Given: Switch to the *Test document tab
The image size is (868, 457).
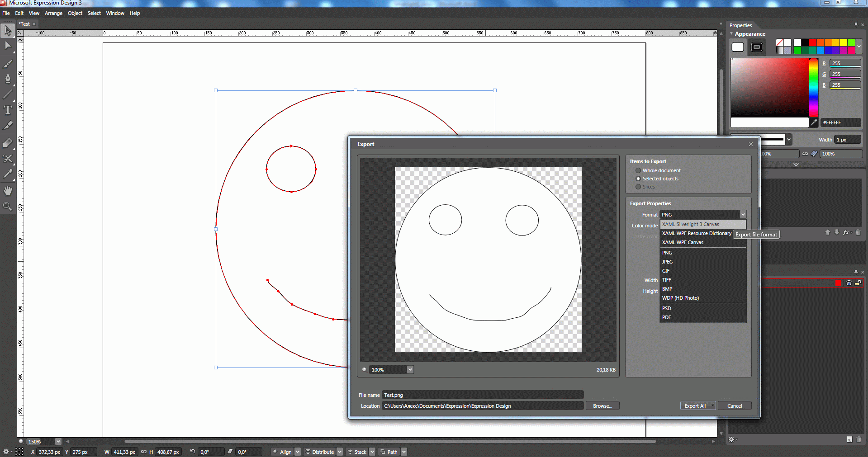Looking at the screenshot, I should (x=24, y=24).
